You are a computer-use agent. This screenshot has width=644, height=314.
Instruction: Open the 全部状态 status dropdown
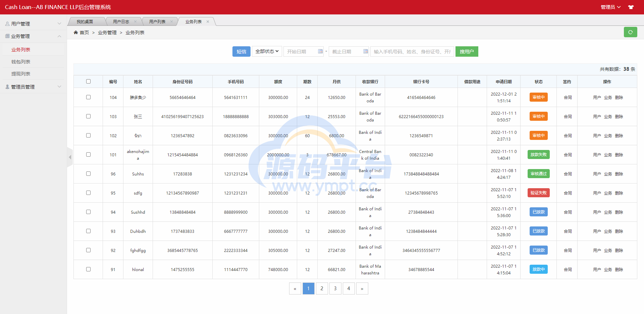click(x=267, y=51)
